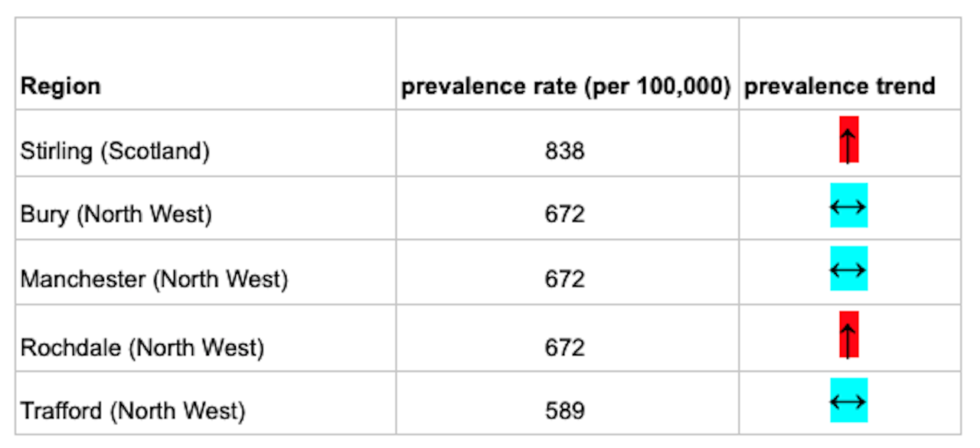
Task: Select the prevalence rate (per 100,000) header
Action: coord(567,86)
